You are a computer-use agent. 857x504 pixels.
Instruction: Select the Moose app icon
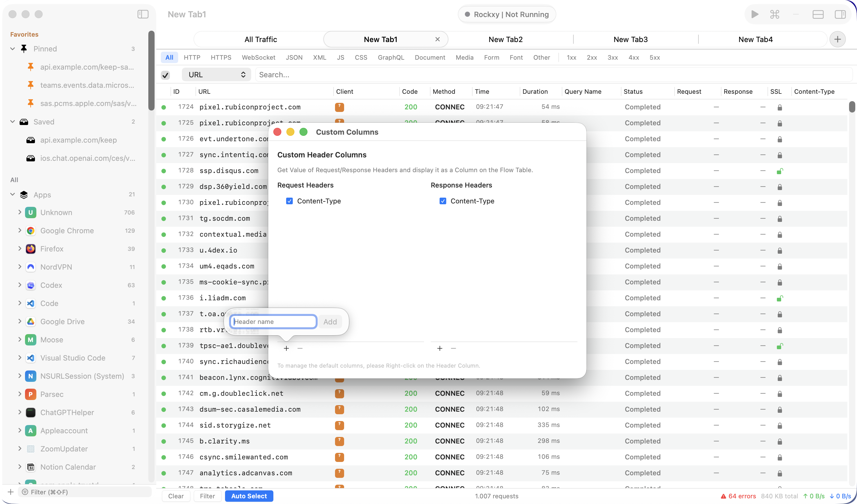[31, 340]
